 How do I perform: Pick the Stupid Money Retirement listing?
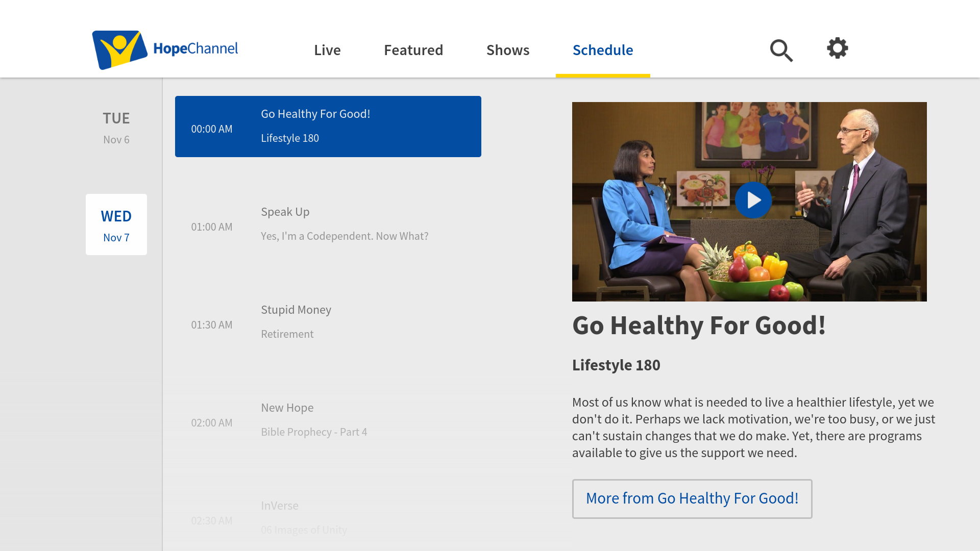pos(328,322)
